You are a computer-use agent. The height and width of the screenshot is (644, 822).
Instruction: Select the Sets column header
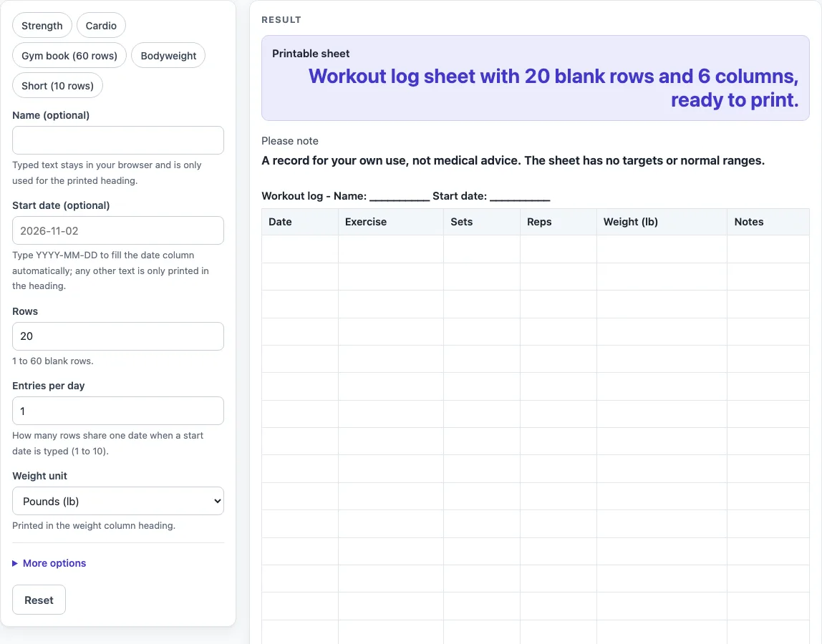coord(482,222)
